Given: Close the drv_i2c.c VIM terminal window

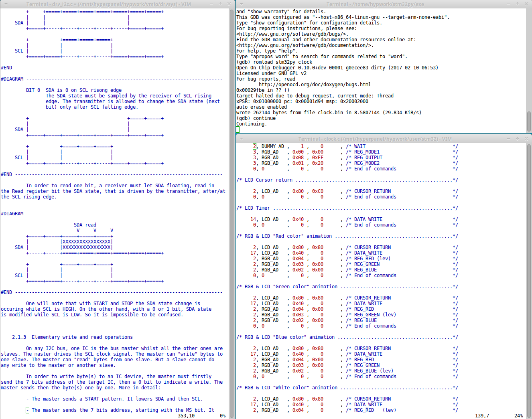Looking at the screenshot, I should coord(229,4).
